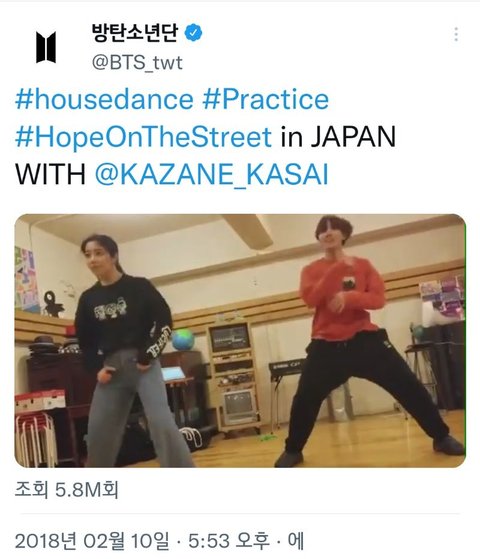Tap the dancer in the red sweater

click(357, 339)
